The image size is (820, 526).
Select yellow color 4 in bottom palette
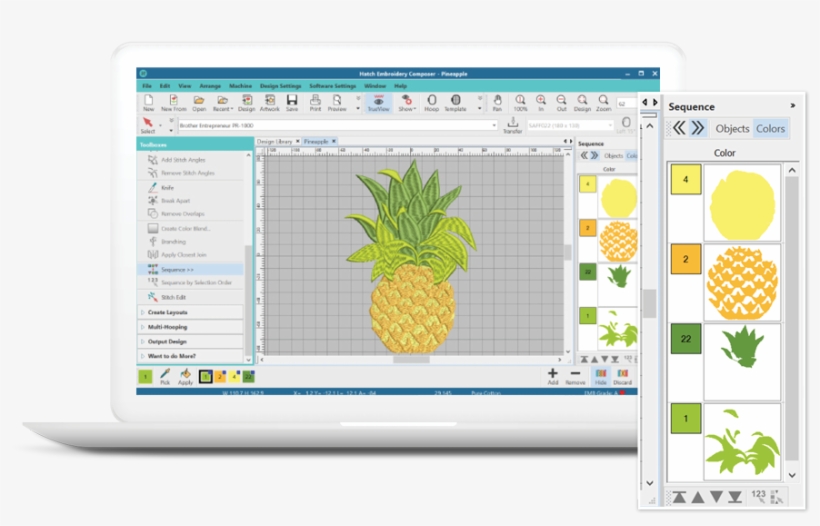pyautogui.click(x=234, y=376)
